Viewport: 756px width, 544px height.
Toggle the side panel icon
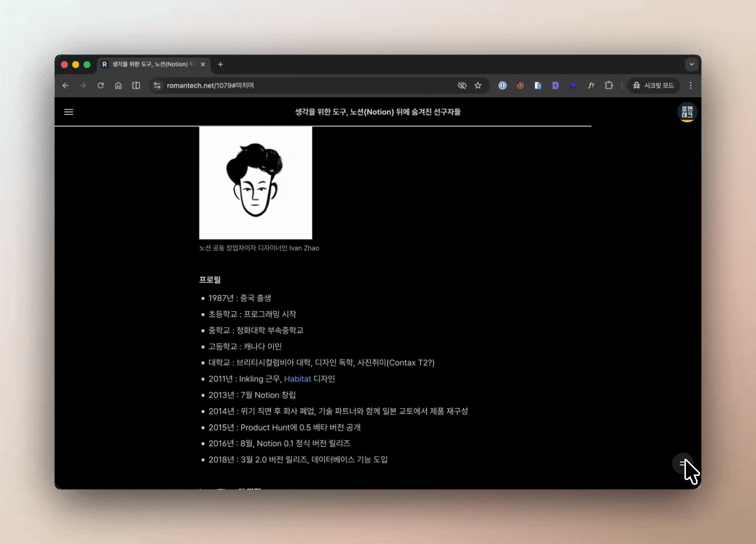136,86
